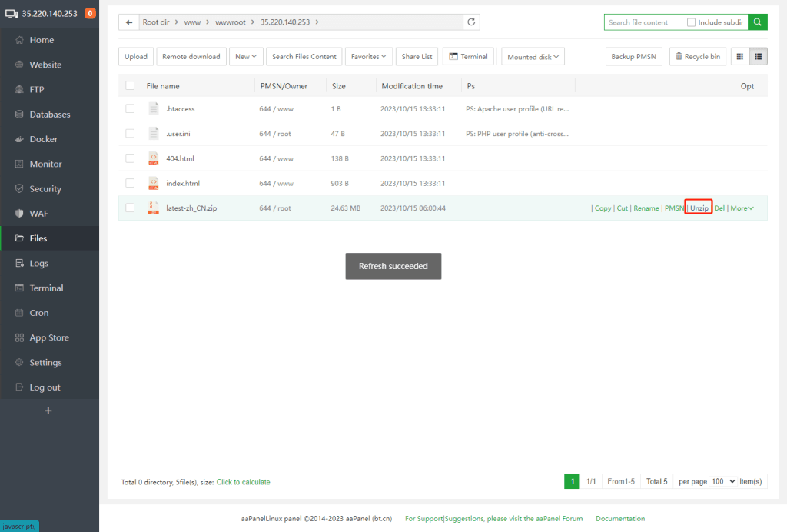Open the per page count selector

tap(723, 481)
